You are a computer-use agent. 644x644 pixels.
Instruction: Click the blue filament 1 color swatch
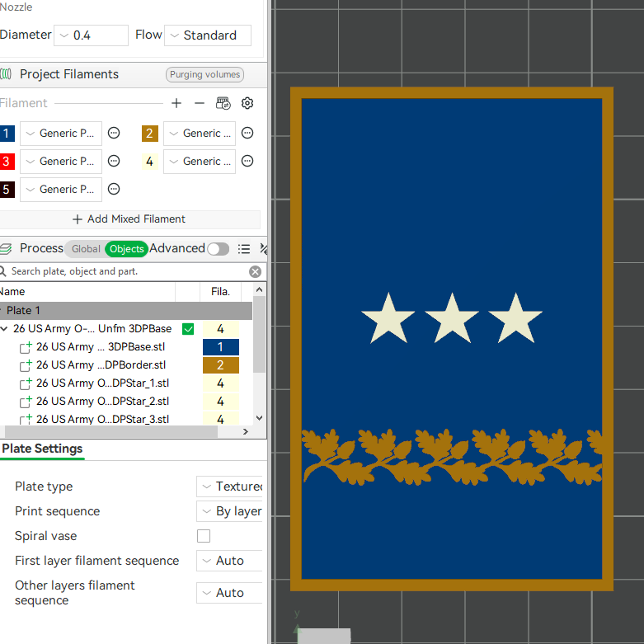(7, 133)
